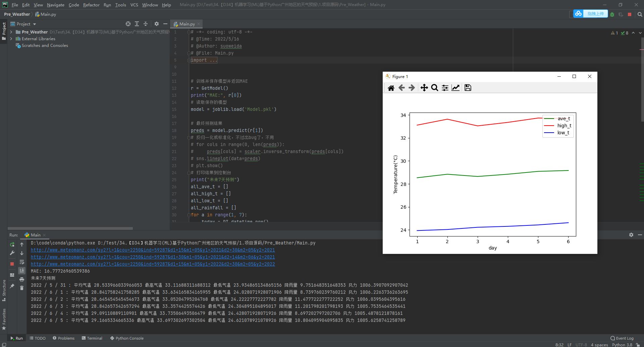644x347 pixels.
Task: Open the first meteomanz.com link in console
Action: coord(153,250)
